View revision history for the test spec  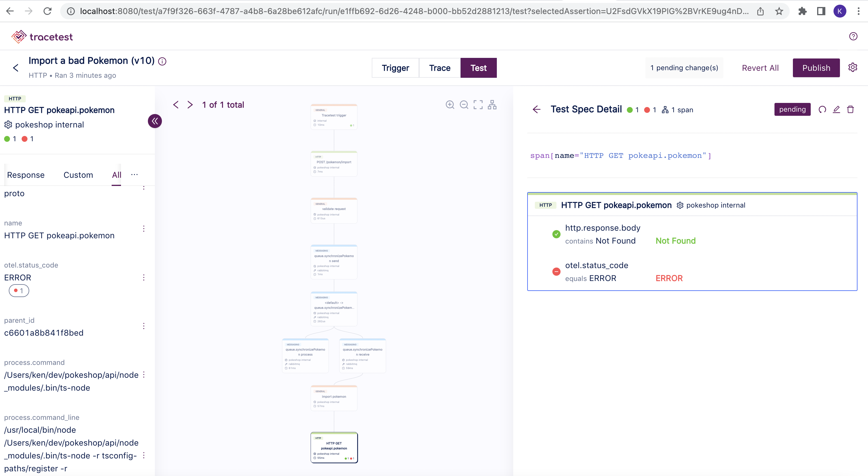click(822, 109)
